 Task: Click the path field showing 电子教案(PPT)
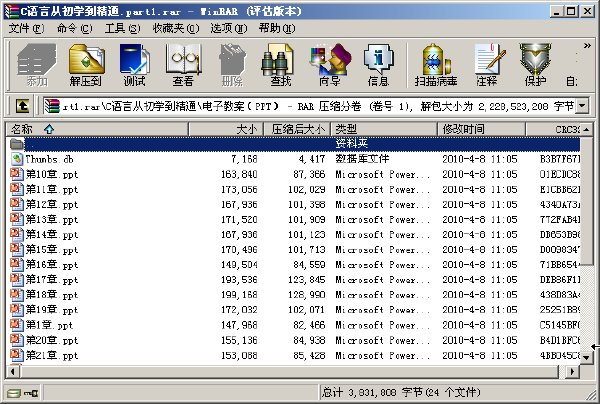point(309,106)
